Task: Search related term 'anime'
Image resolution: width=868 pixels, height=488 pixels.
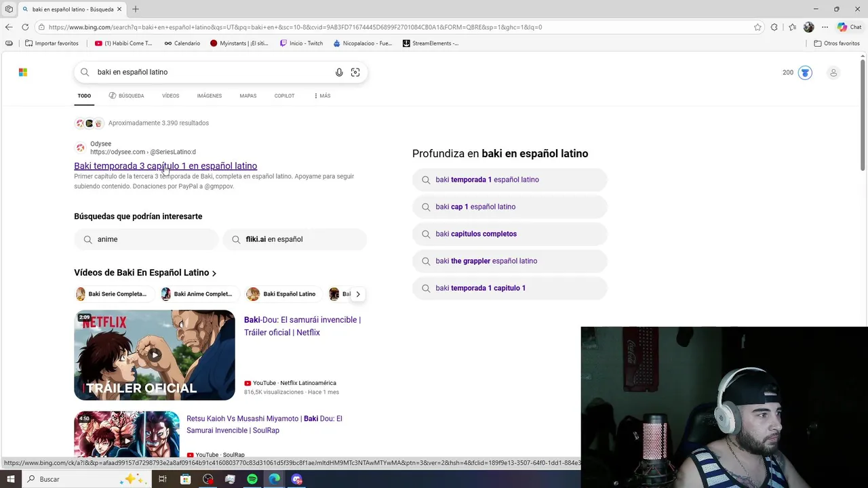Action: click(145, 239)
